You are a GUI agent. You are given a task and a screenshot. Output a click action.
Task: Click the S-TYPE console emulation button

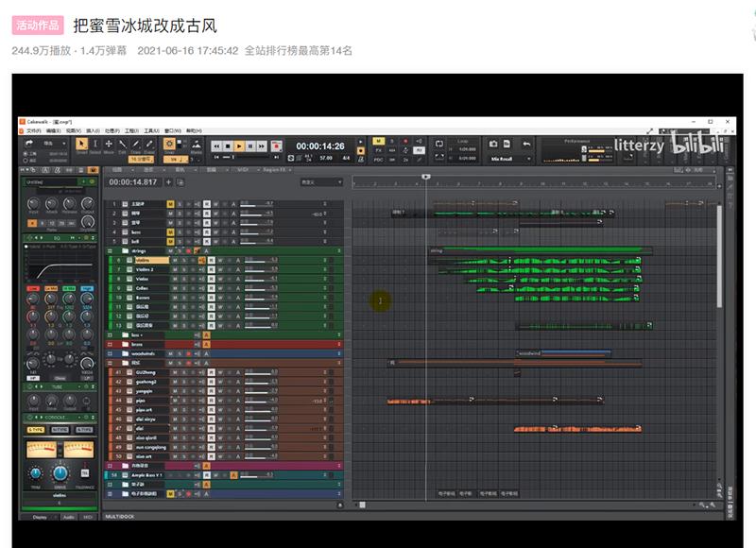36,429
